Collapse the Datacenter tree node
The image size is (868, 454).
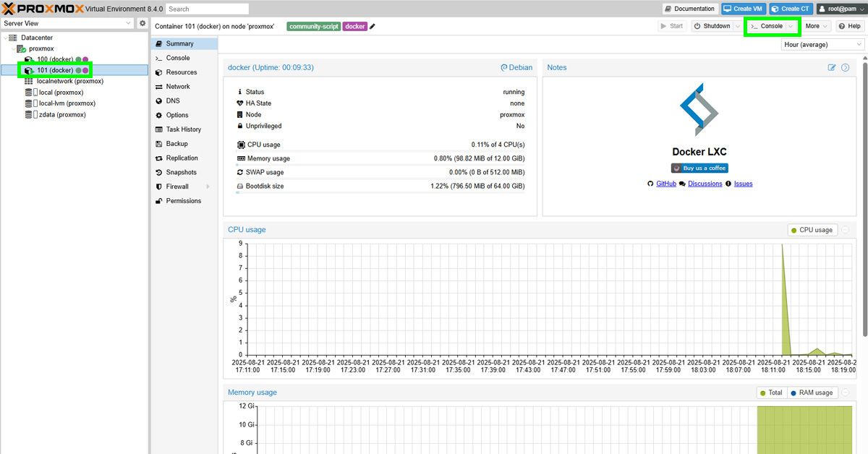5,38
